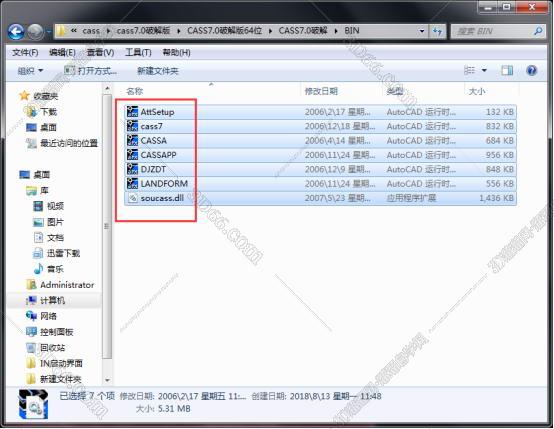Open the 库 libraries node
The image size is (554, 429).
(x=44, y=191)
